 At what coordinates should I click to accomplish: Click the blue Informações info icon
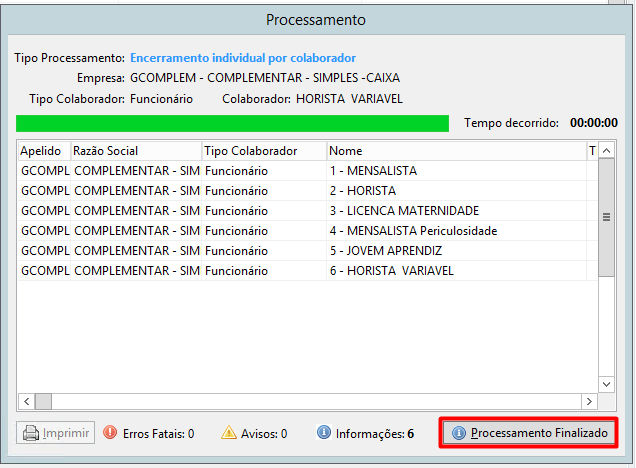coord(324,432)
